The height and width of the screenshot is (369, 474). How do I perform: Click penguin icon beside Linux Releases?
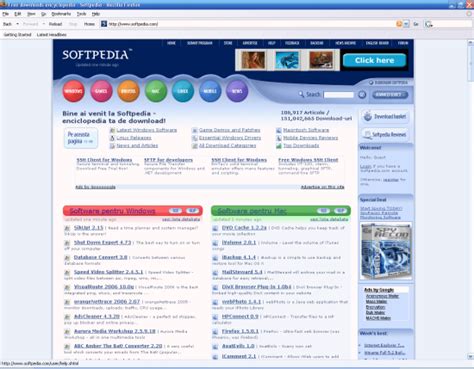pos(112,138)
